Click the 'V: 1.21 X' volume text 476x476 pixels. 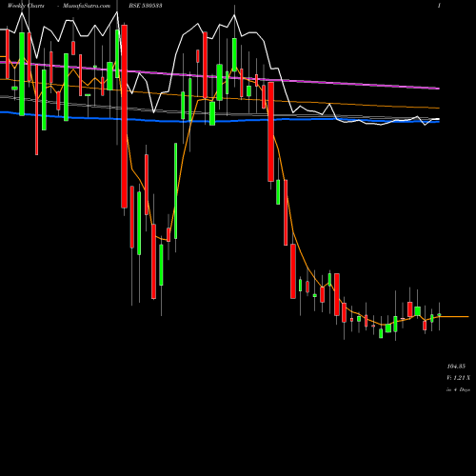458,378
